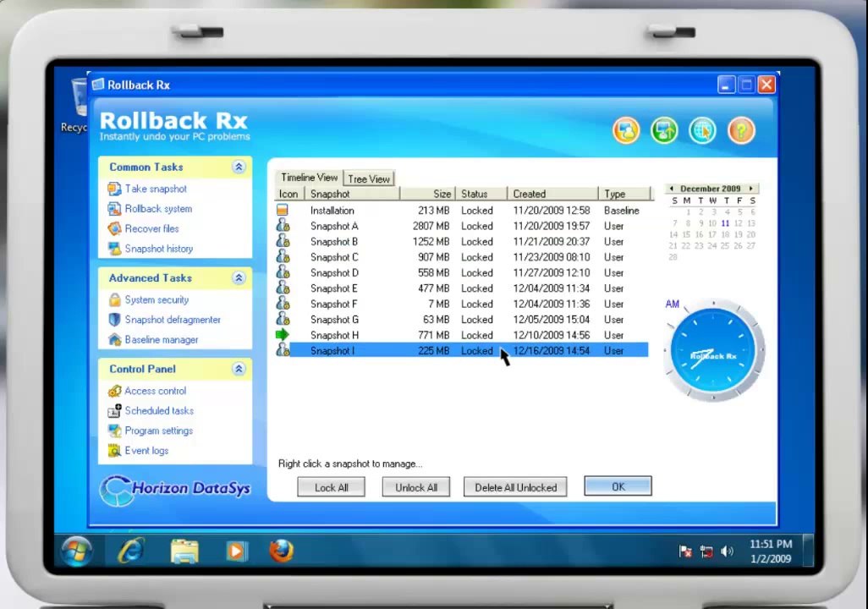Image resolution: width=868 pixels, height=609 pixels.
Task: Select the Installation snapshot name
Action: 332,211
